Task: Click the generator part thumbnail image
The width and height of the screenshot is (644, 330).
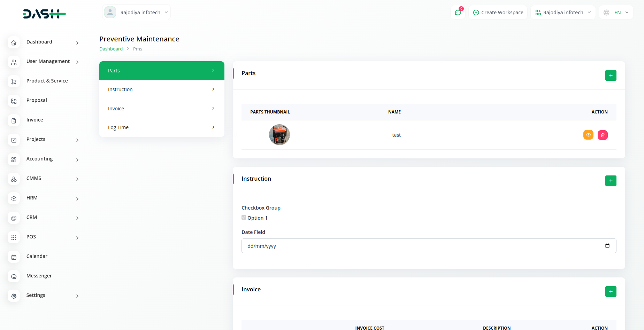Action: pyautogui.click(x=279, y=135)
